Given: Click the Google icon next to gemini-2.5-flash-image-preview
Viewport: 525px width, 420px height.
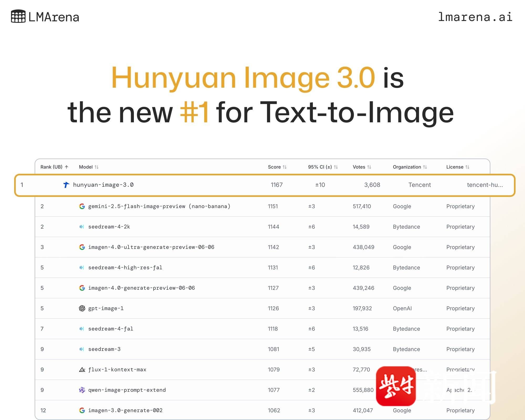Looking at the screenshot, I should 82,206.
